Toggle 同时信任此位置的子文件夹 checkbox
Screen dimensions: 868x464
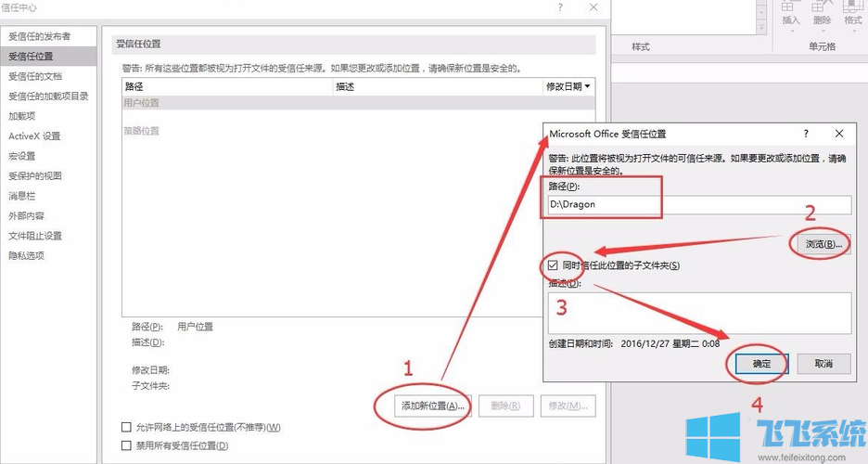[553, 265]
